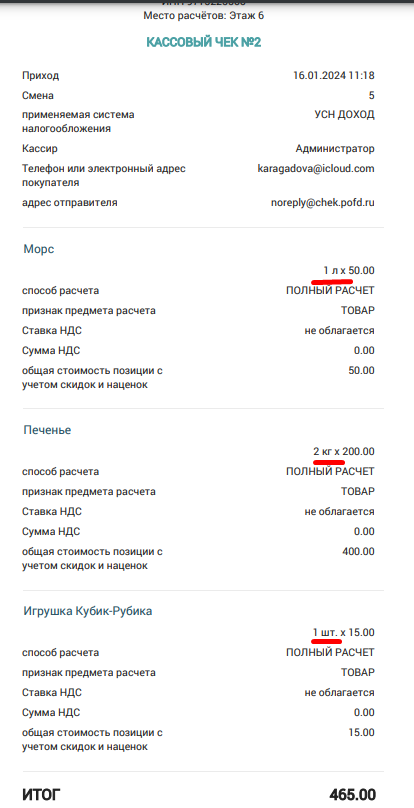
Task: Select the Игрушка Кубик-Рубика item title
Action: pyautogui.click(x=88, y=612)
